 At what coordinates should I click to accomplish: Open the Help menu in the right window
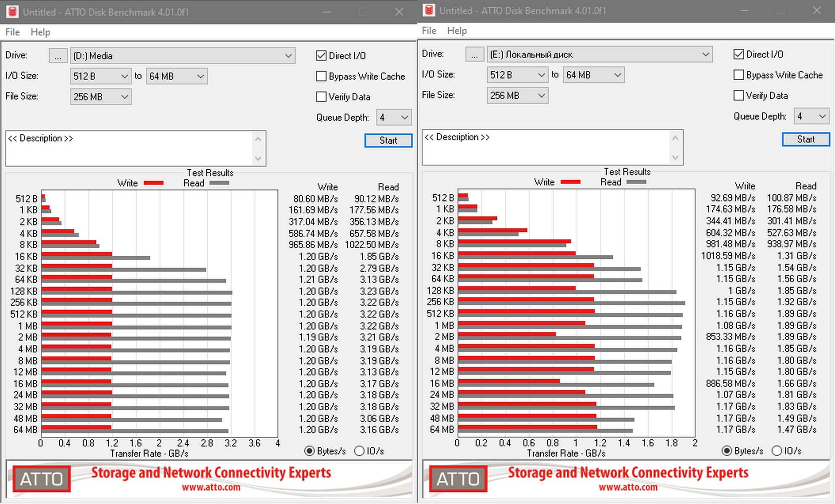457,31
